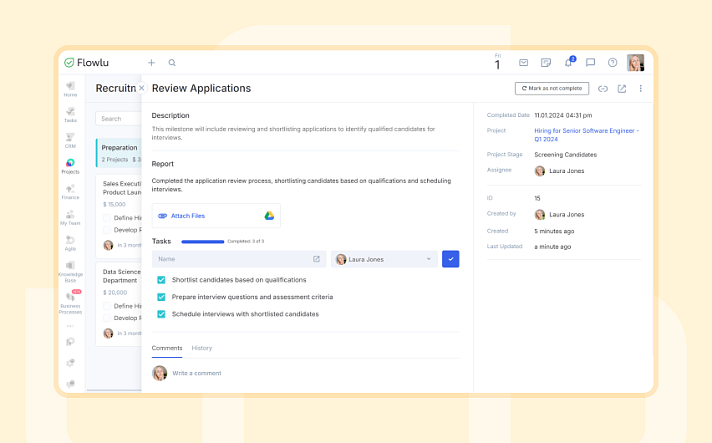Expand the sidebar more dots
This screenshot has height=443, width=712.
[x=70, y=326]
